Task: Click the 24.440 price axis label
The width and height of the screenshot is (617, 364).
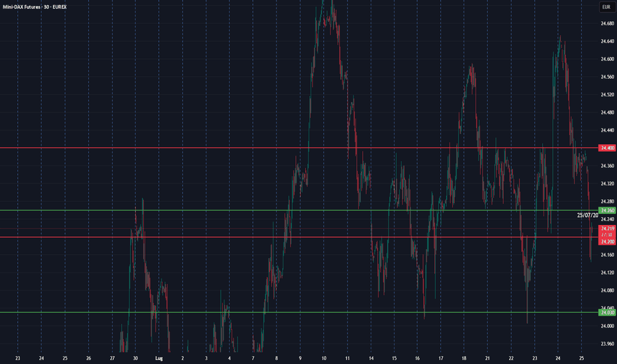Action: click(x=607, y=130)
